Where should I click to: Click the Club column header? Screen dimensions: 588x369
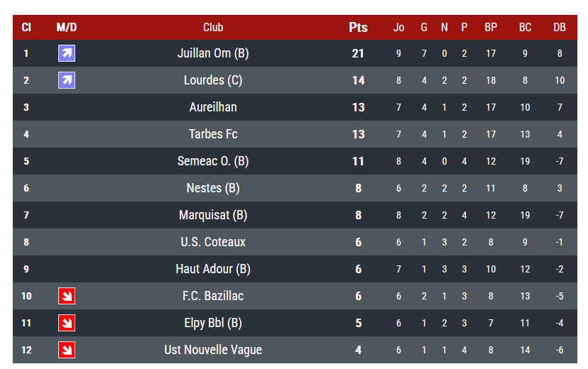pyautogui.click(x=213, y=27)
